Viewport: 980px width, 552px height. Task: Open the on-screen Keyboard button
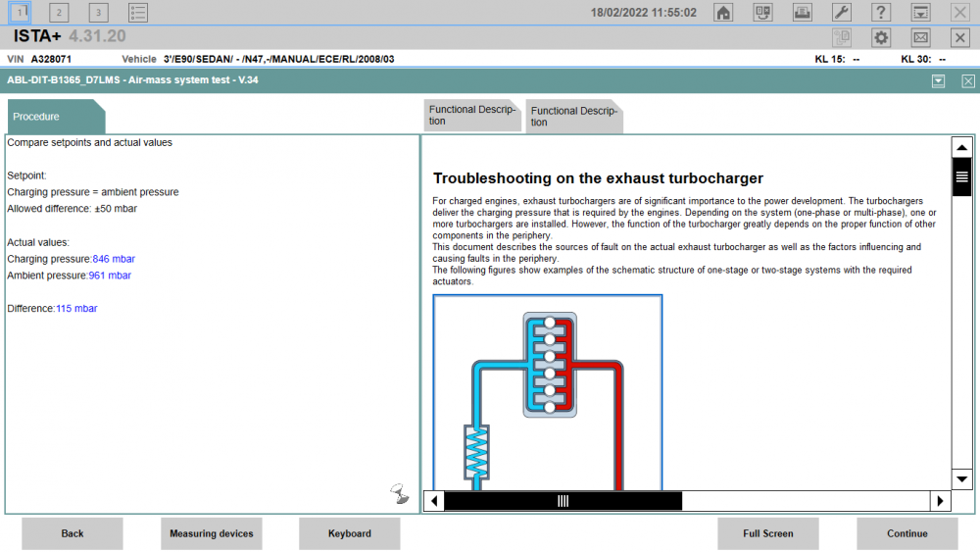(350, 533)
